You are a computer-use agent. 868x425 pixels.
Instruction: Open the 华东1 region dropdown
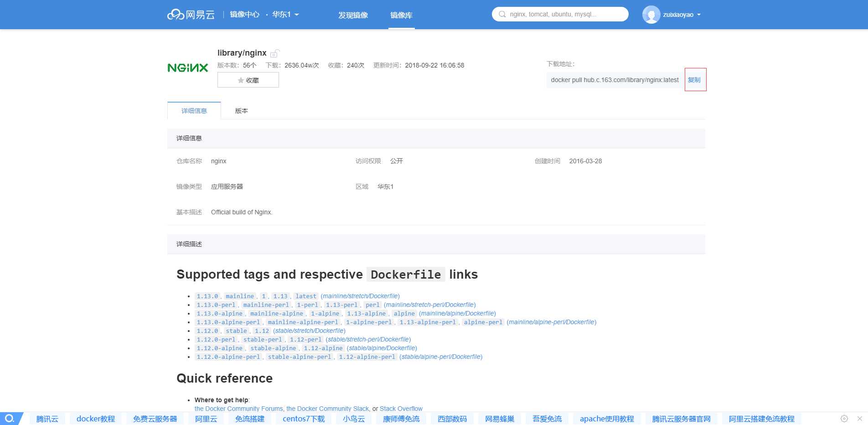coord(285,15)
